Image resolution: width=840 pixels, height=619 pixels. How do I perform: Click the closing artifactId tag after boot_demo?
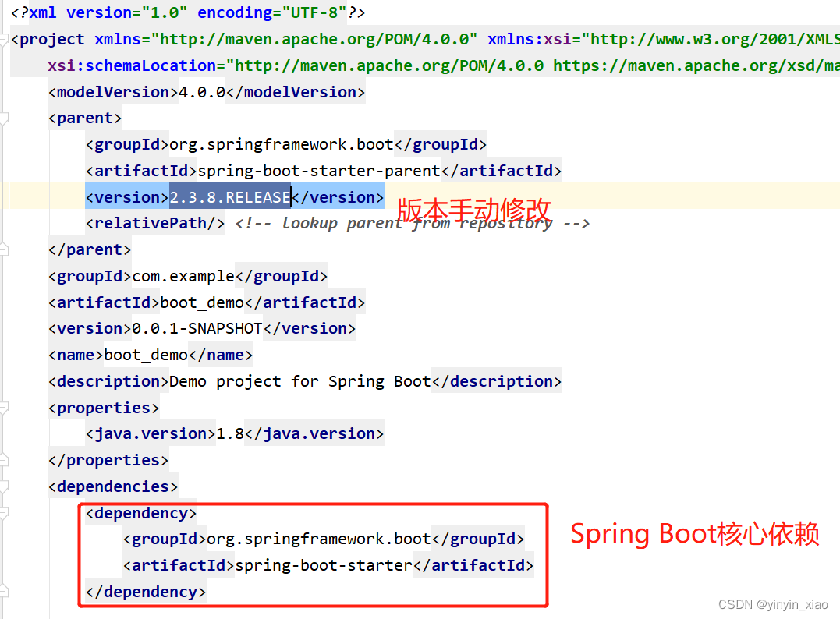click(305, 302)
